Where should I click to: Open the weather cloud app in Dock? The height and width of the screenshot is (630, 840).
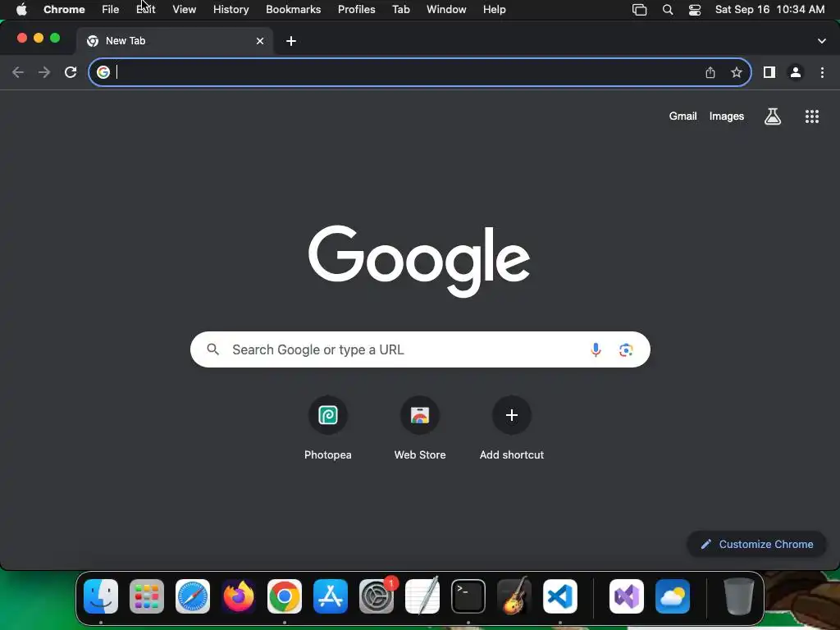click(x=673, y=596)
